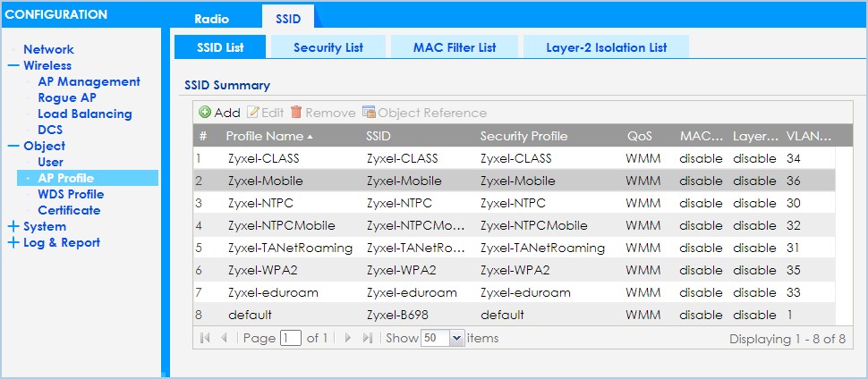Open AP Management in the sidebar

pos(89,81)
